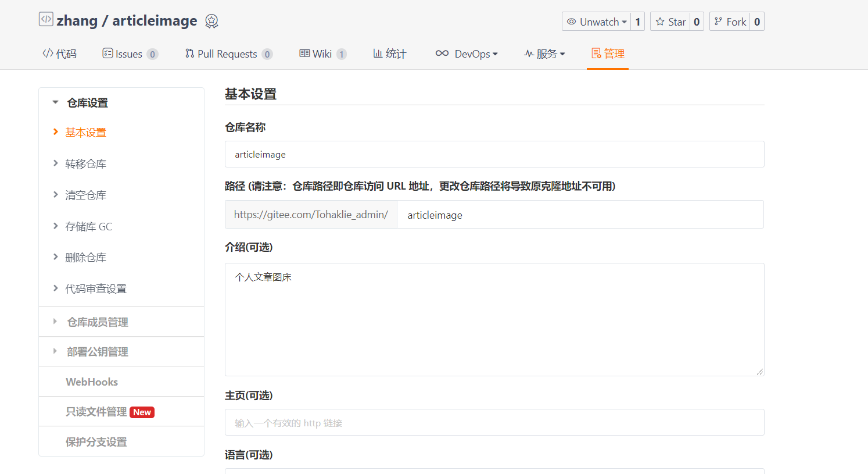Click the textarea resize handle corner
This screenshot has height=474, width=868.
coord(759,371)
